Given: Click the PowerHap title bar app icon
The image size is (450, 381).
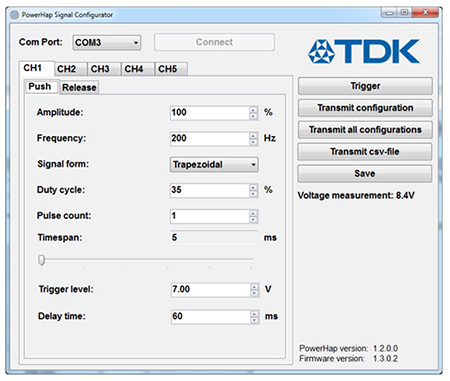Looking at the screenshot, I should point(14,15).
